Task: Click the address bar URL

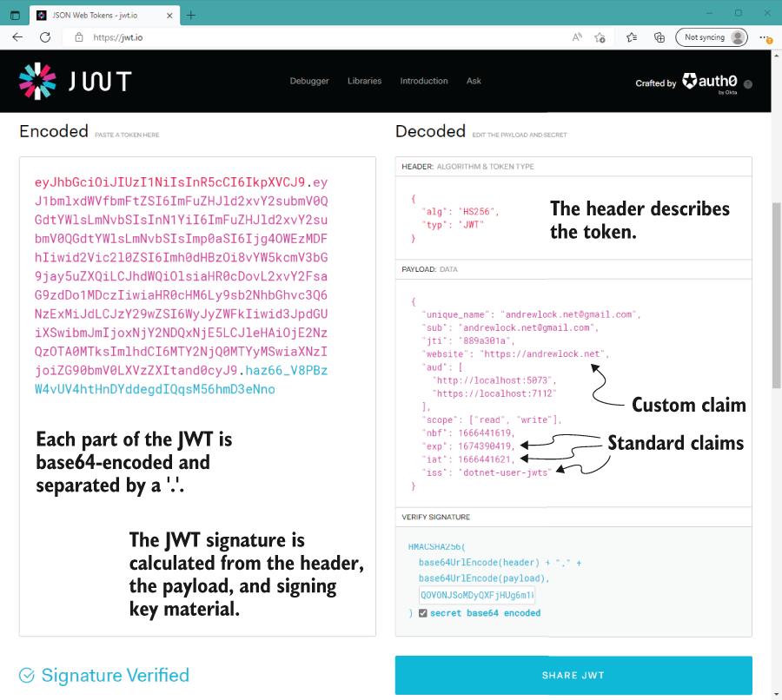Action: (x=117, y=37)
